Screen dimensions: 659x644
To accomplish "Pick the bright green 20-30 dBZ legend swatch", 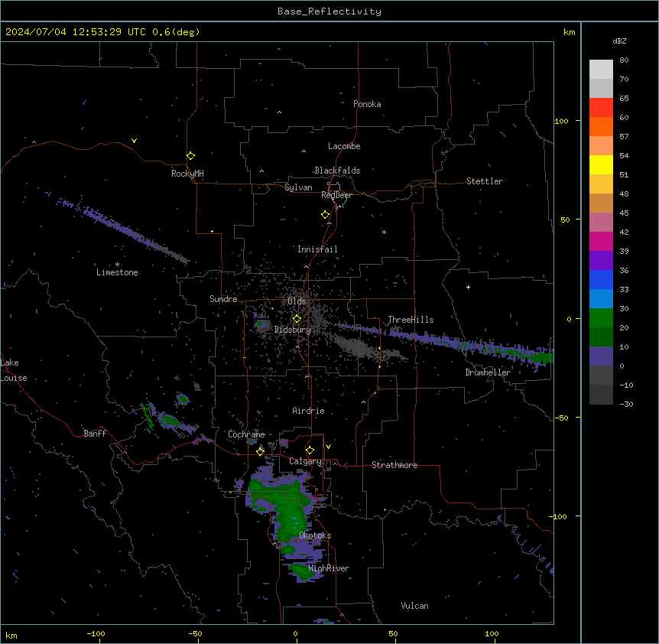I will pos(601,318).
